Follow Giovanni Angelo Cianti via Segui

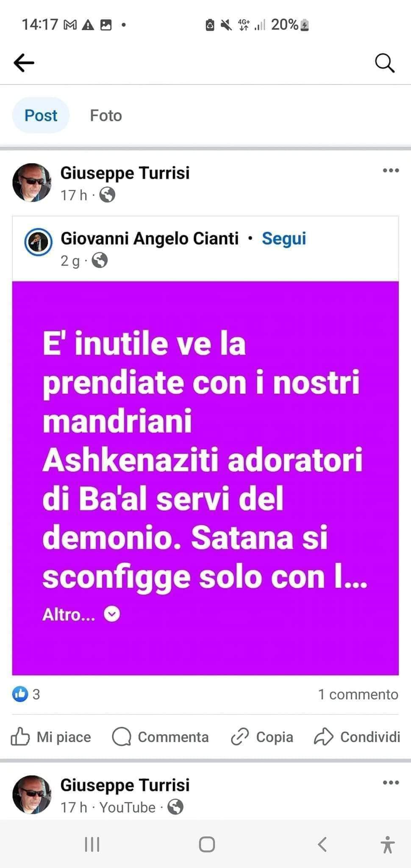point(284,239)
